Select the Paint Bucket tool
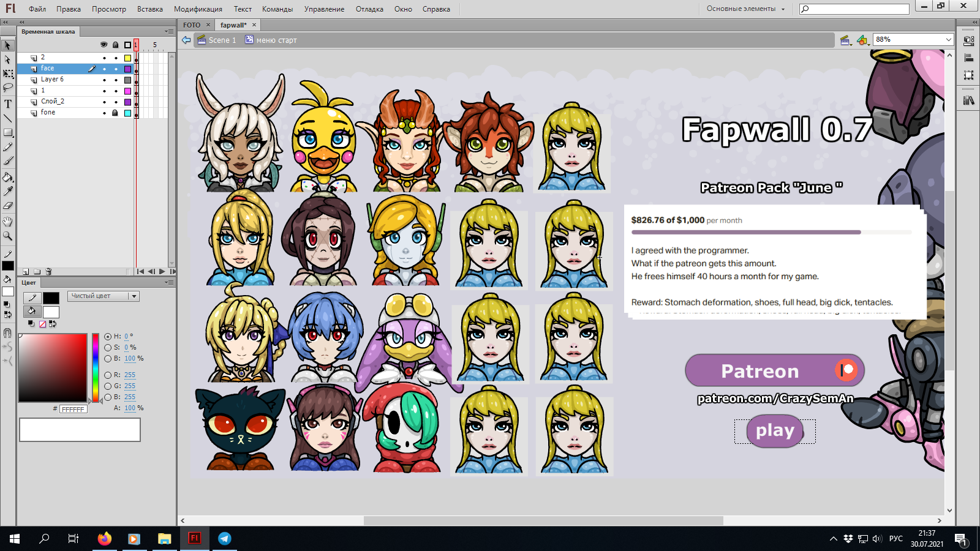980x551 pixels. (7, 177)
